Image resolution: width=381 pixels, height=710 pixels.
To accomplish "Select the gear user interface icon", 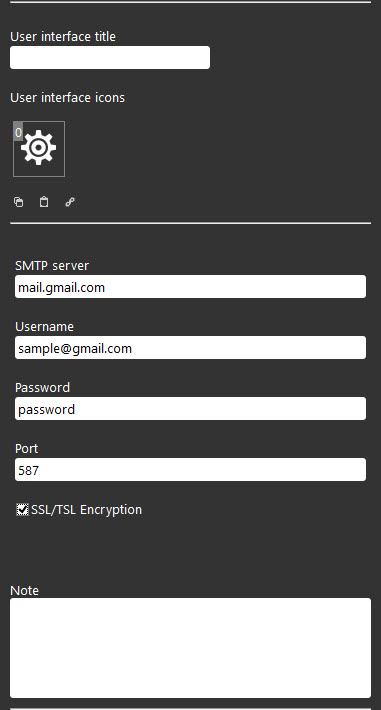I will (x=39, y=149).
